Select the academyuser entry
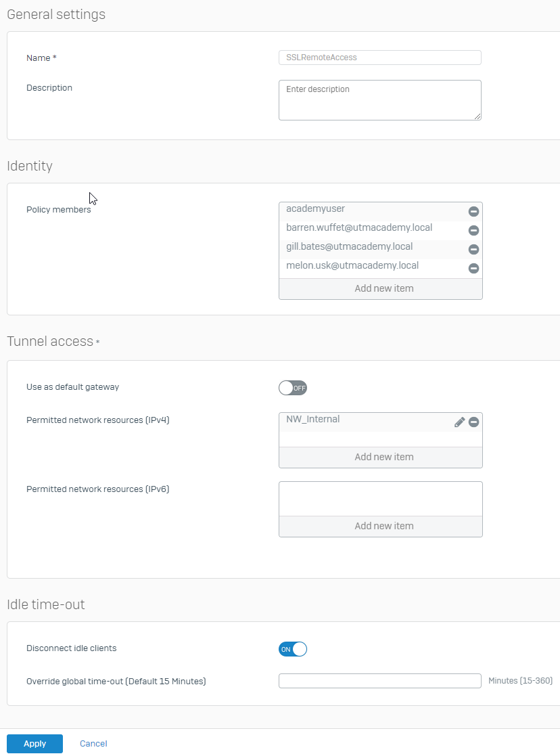Image resolution: width=560 pixels, height=756 pixels. coord(358,208)
